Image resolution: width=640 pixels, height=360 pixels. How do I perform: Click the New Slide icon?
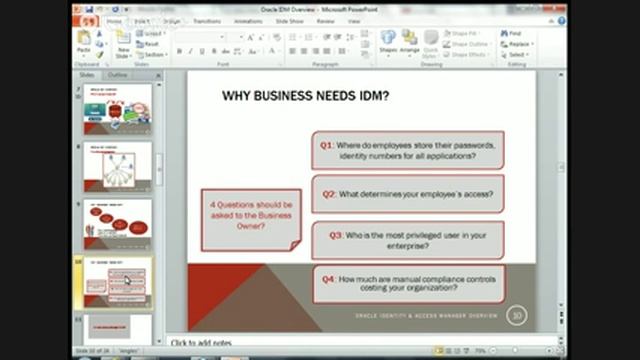[123, 38]
